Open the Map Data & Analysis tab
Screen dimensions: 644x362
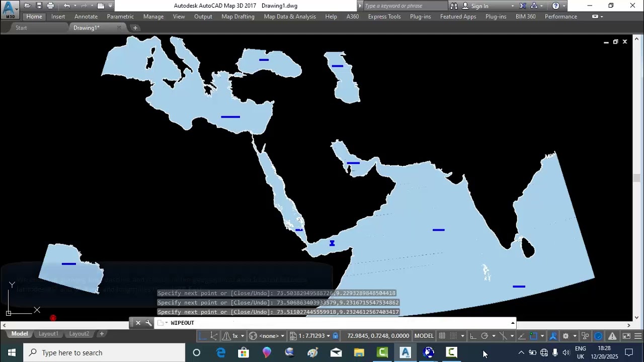tap(290, 17)
